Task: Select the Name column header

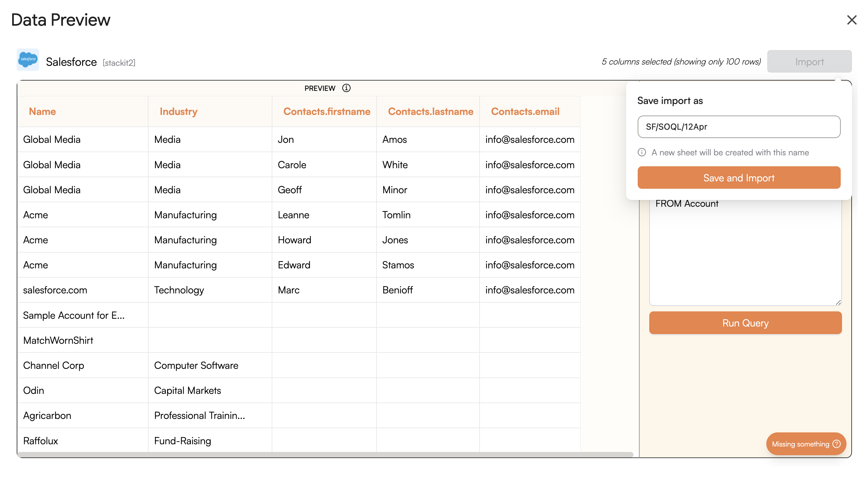Action: (x=42, y=111)
